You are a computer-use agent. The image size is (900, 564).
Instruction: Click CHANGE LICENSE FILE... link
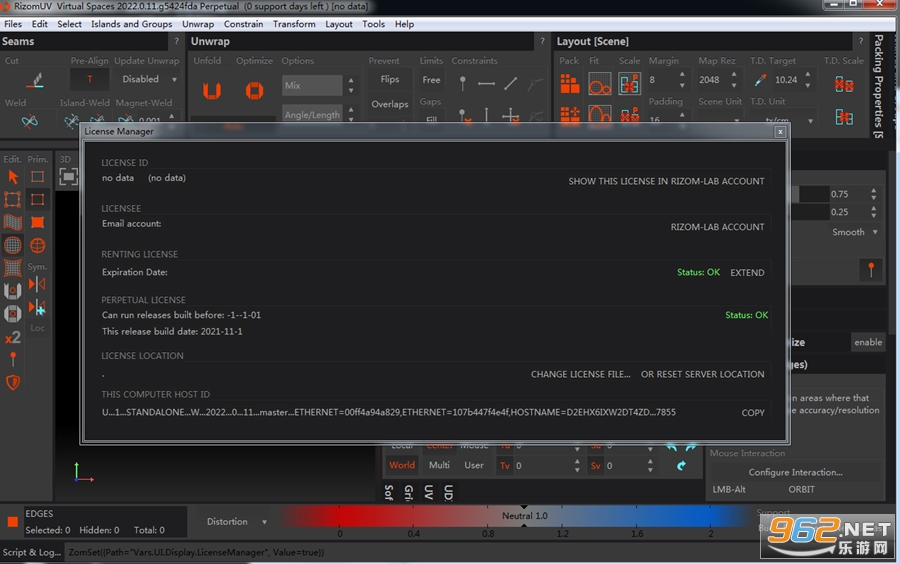pos(580,374)
